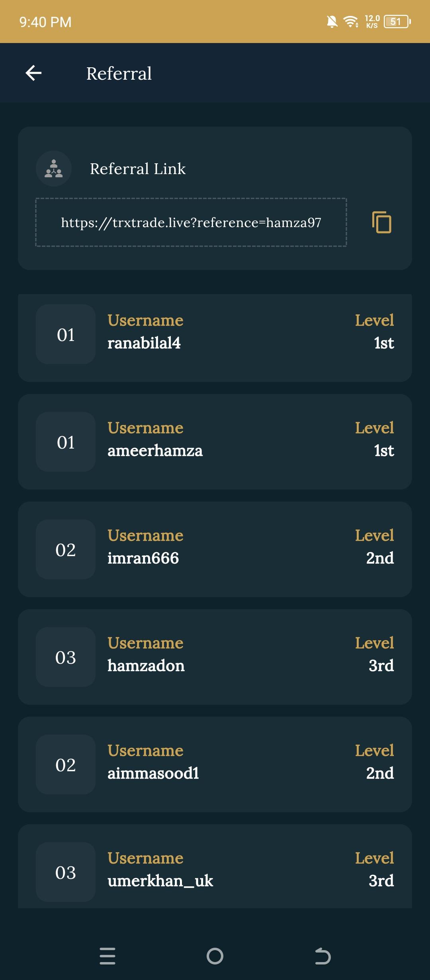
Task: Choose the aimmasood1 referral card
Action: [x=215, y=764]
